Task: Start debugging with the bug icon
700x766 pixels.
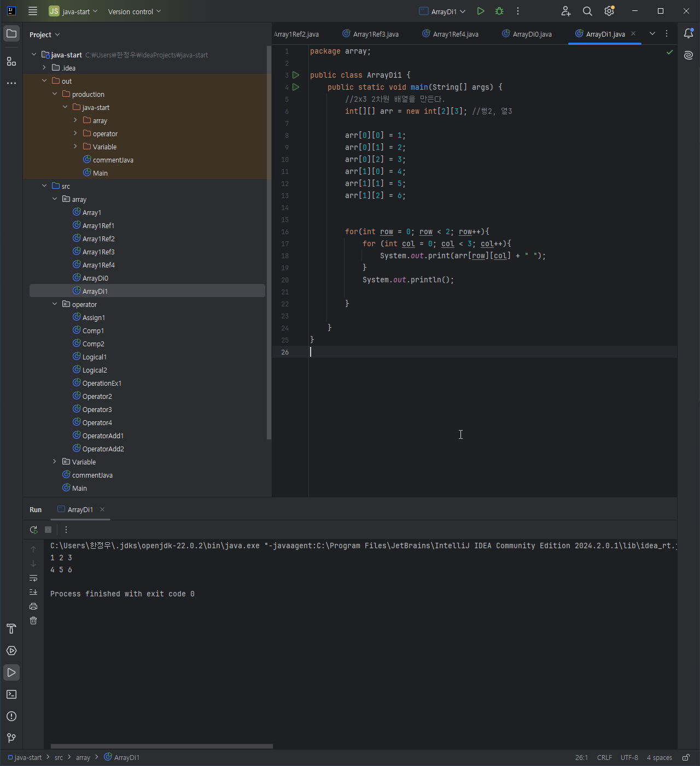Action: coord(499,11)
